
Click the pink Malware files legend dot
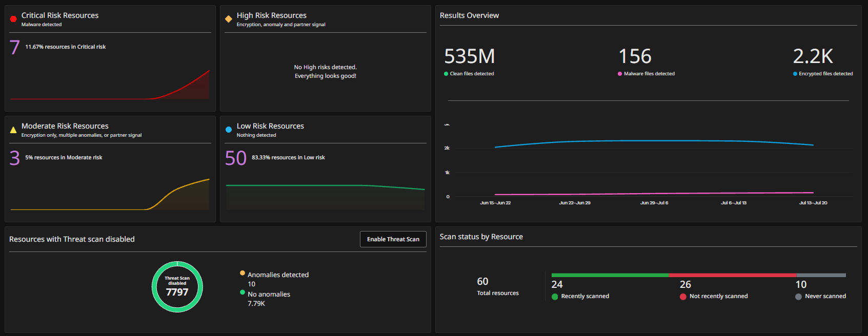pos(620,74)
